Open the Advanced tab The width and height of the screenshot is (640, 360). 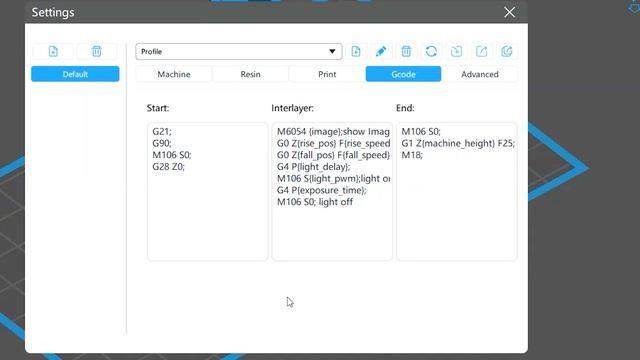point(480,74)
